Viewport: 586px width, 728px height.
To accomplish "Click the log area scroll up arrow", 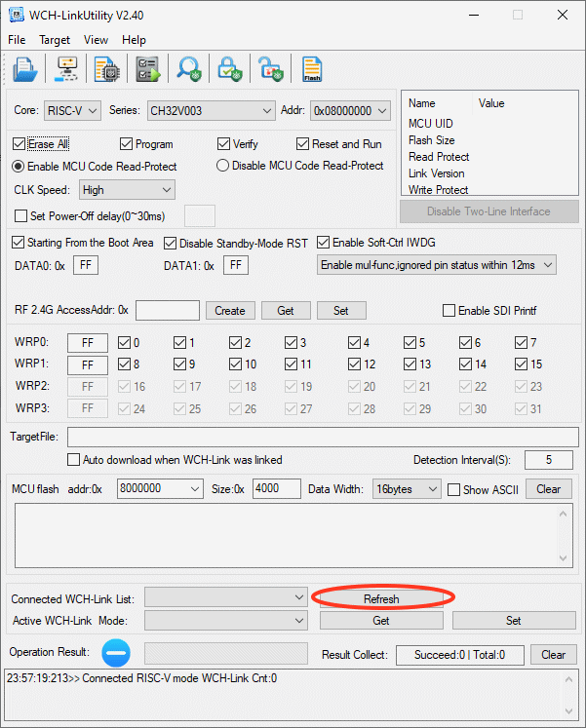I will [x=568, y=679].
